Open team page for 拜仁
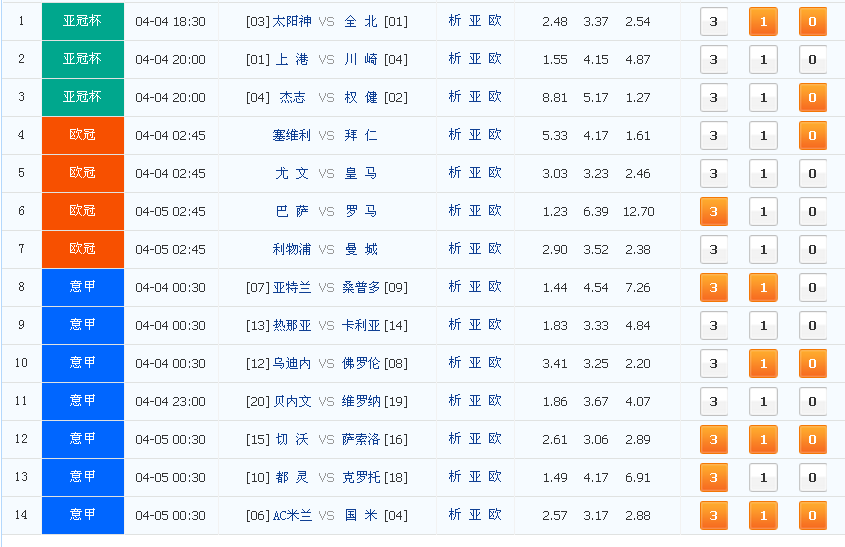The image size is (845, 547). (361, 136)
